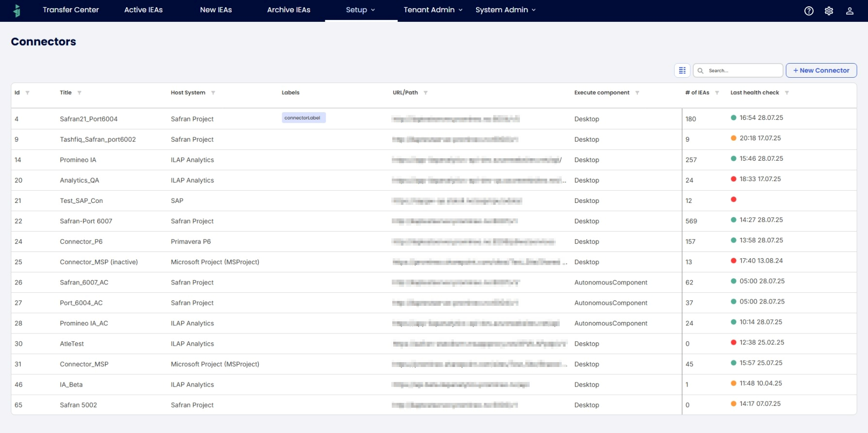Screen dimensions: 868x433
Task: Click the Id cell 65
Action: 18,405
